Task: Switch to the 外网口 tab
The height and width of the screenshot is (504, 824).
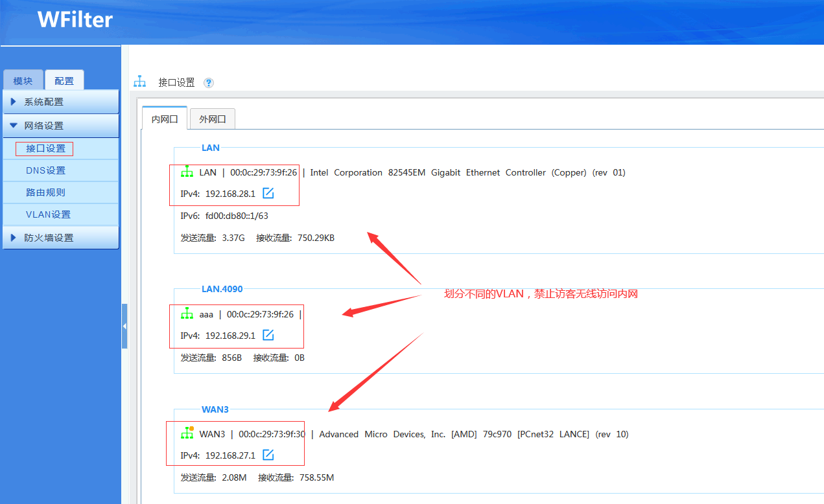Action: click(x=213, y=119)
